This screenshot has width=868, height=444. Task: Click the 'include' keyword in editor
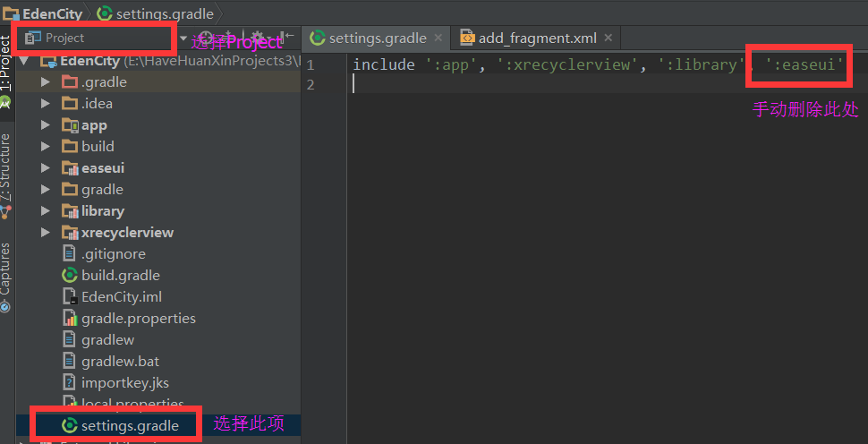tap(384, 64)
